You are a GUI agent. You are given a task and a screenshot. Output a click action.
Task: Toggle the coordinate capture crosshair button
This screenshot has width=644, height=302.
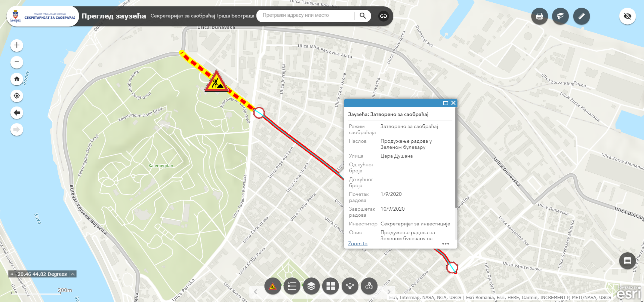(12, 274)
